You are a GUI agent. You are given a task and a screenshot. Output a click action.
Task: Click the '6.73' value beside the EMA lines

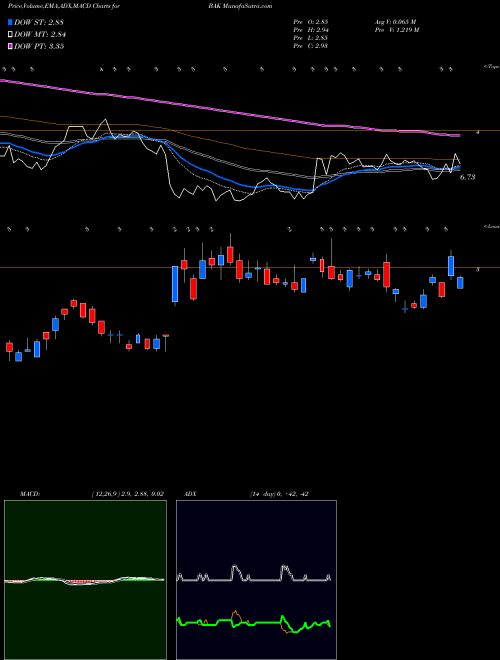[467, 177]
